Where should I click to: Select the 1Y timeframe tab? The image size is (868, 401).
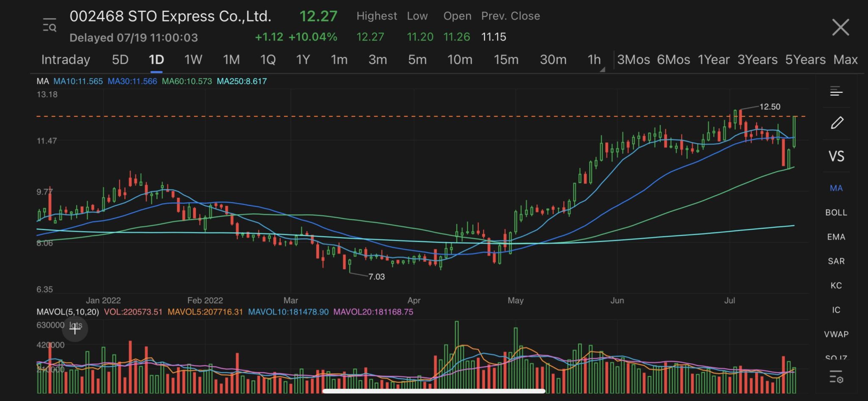(x=303, y=60)
